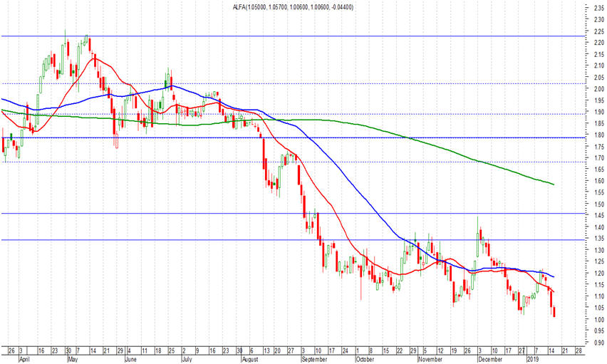The height and width of the screenshot is (364, 607).
Task: Click date label 8 in October
Action: (x=370, y=351)
